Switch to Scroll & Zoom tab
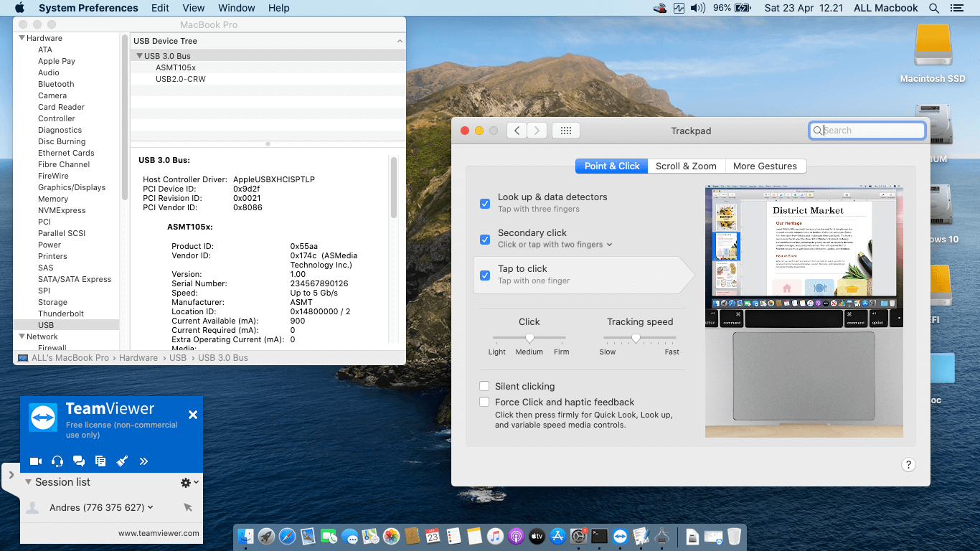This screenshot has height=551, width=980. tap(686, 166)
